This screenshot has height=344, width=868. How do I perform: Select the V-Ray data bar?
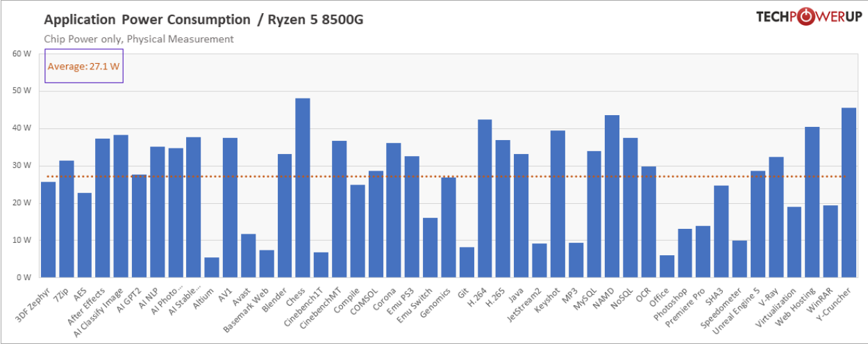point(776,217)
